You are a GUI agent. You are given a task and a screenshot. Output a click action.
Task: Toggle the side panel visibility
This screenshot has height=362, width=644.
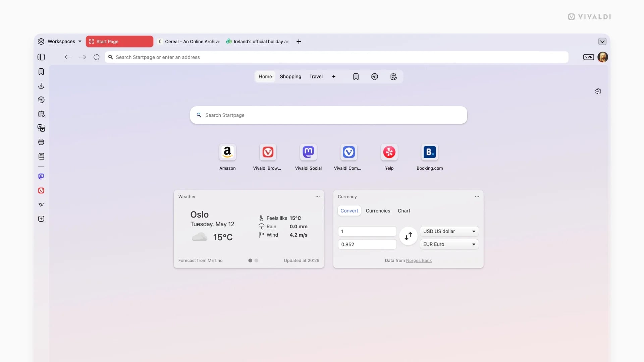41,57
